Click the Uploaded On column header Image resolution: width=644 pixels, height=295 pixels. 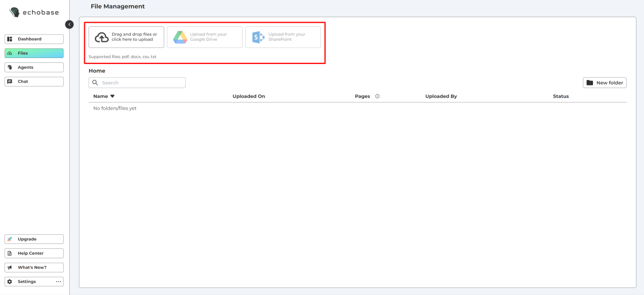tap(248, 97)
